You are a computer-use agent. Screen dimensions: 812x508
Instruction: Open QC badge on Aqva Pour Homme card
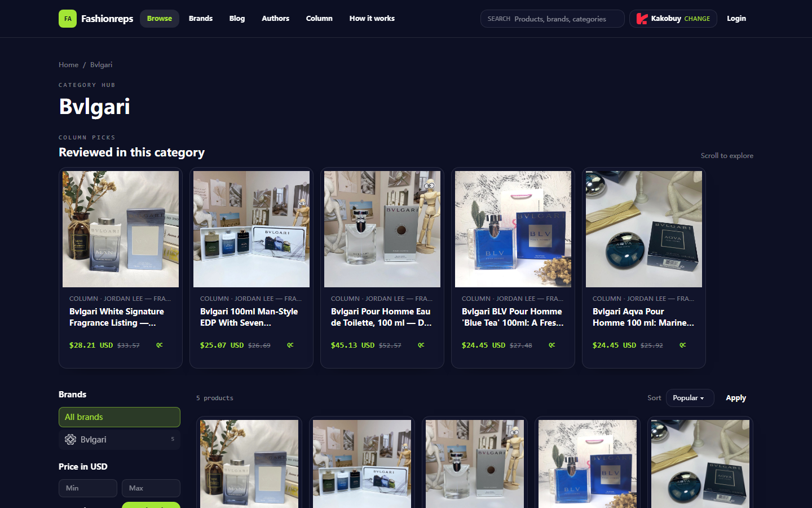[x=683, y=345]
